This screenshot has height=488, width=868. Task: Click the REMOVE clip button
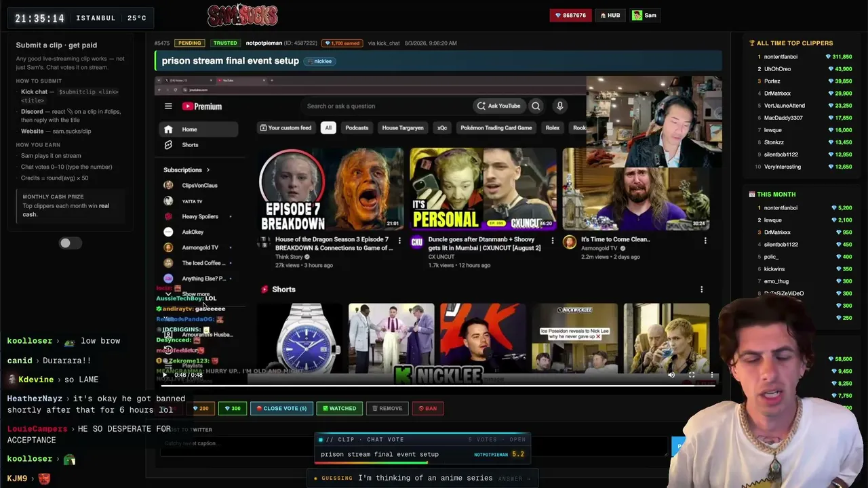click(387, 409)
